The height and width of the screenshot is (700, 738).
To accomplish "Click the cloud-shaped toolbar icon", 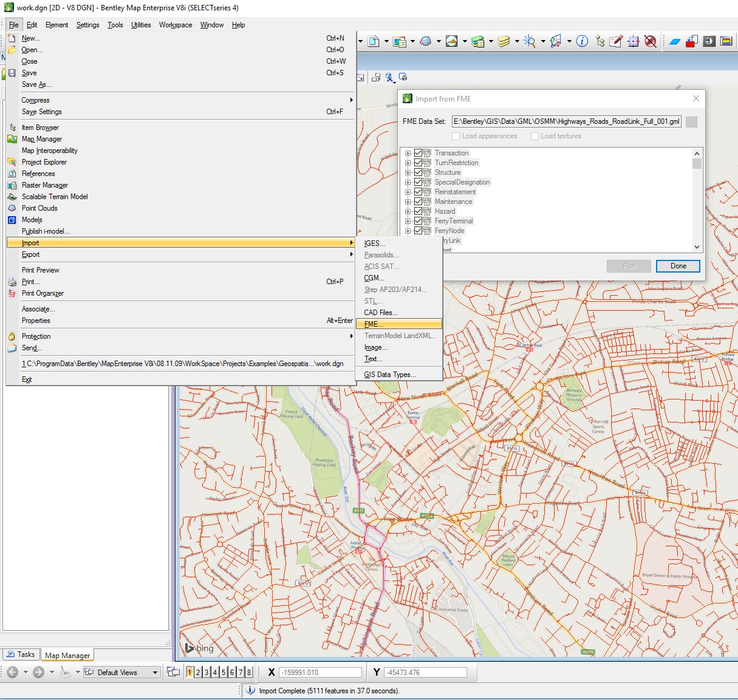I will click(426, 41).
